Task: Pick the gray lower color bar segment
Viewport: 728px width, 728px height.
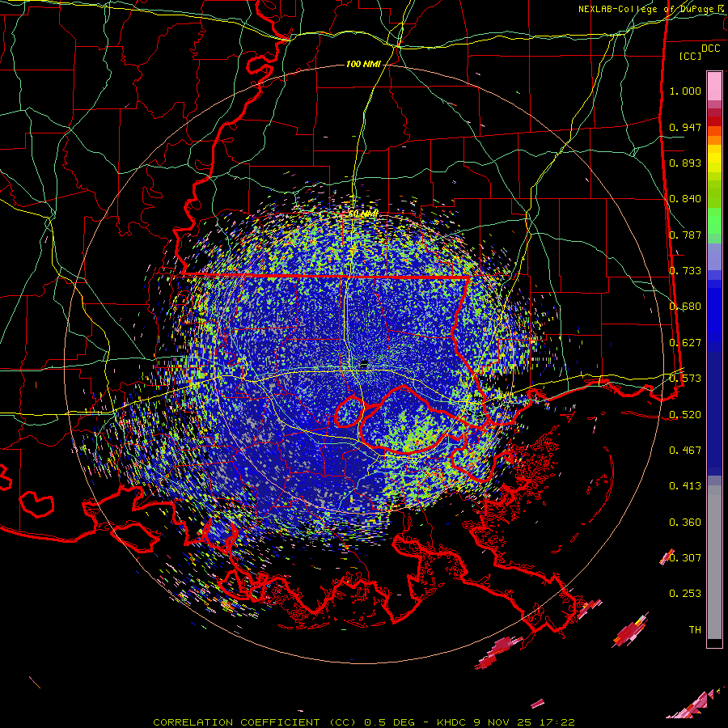Action: 714,562
